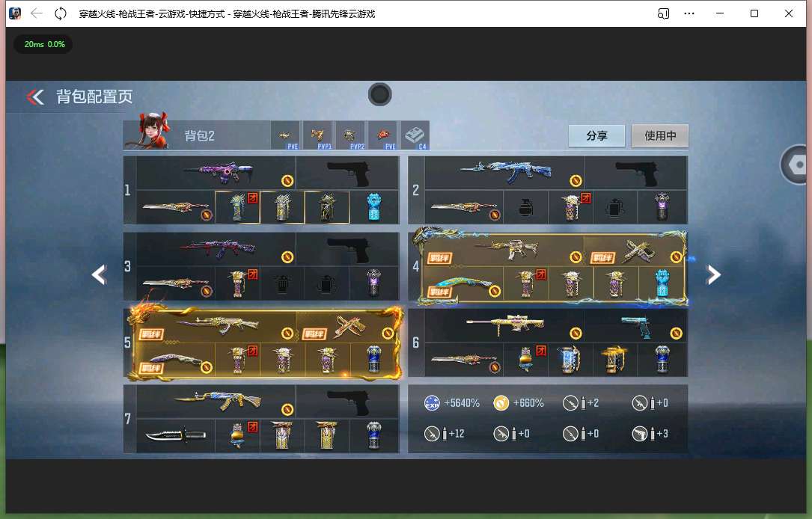Click the 20ms 0.0% latency indicator
812x519 pixels.
(44, 45)
